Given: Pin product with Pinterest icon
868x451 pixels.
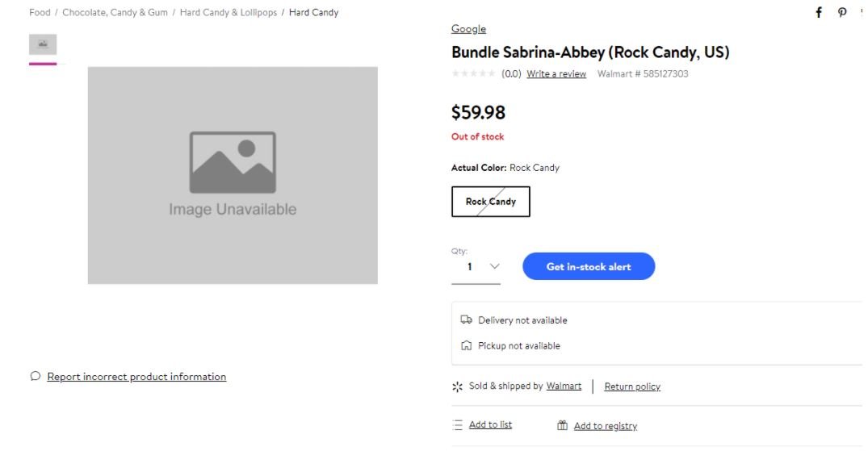Looking at the screenshot, I should coord(842,12).
